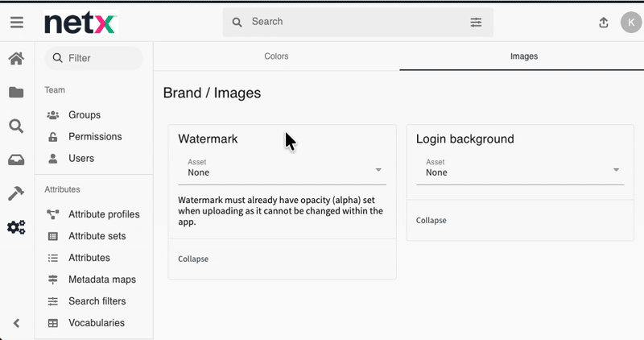The height and width of the screenshot is (340, 644).
Task: Focus the Filter input field
Action: click(x=93, y=58)
